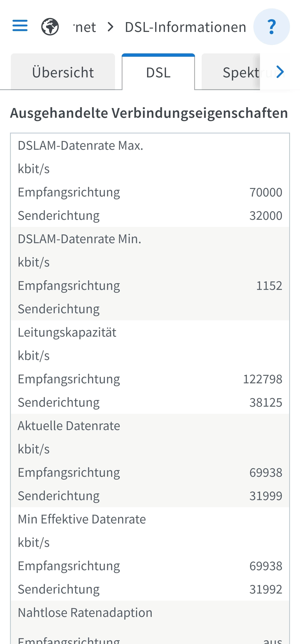The width and height of the screenshot is (300, 644).
Task: Switch to the Übersicht tab
Action: pyautogui.click(x=63, y=73)
